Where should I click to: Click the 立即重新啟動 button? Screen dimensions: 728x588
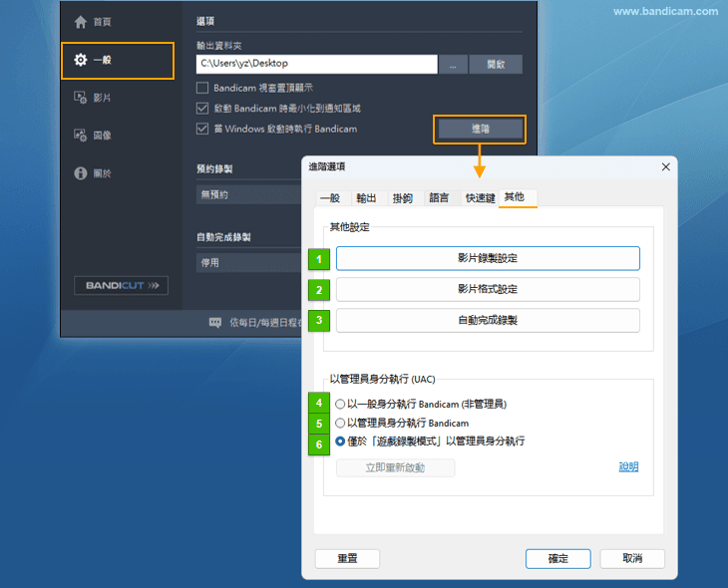tap(395, 467)
